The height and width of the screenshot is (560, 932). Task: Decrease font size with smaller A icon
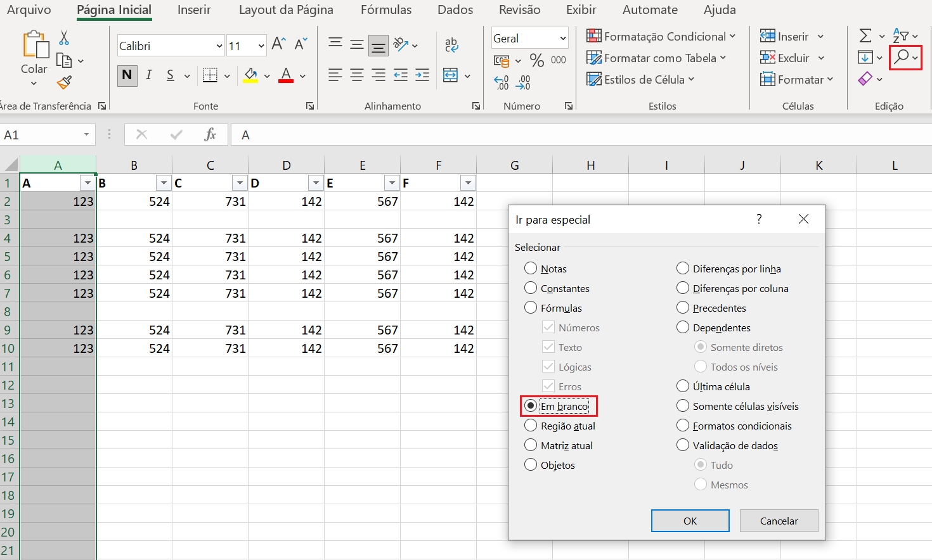(301, 44)
